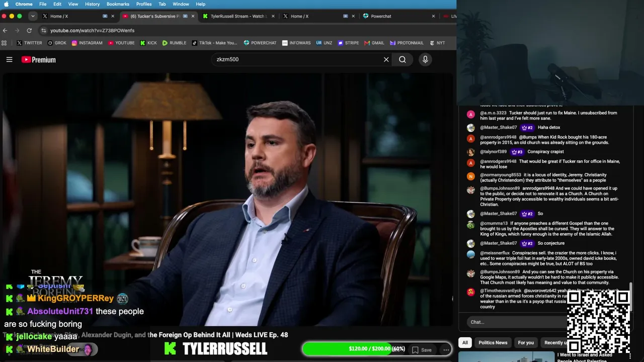
Task: Open the Chrome application menu
Action: tap(24, 4)
